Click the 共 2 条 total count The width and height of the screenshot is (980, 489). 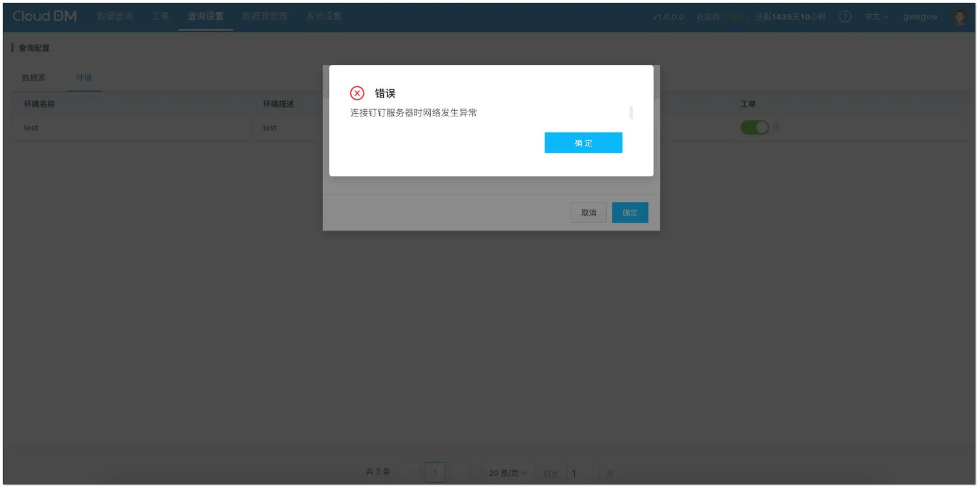click(x=378, y=472)
